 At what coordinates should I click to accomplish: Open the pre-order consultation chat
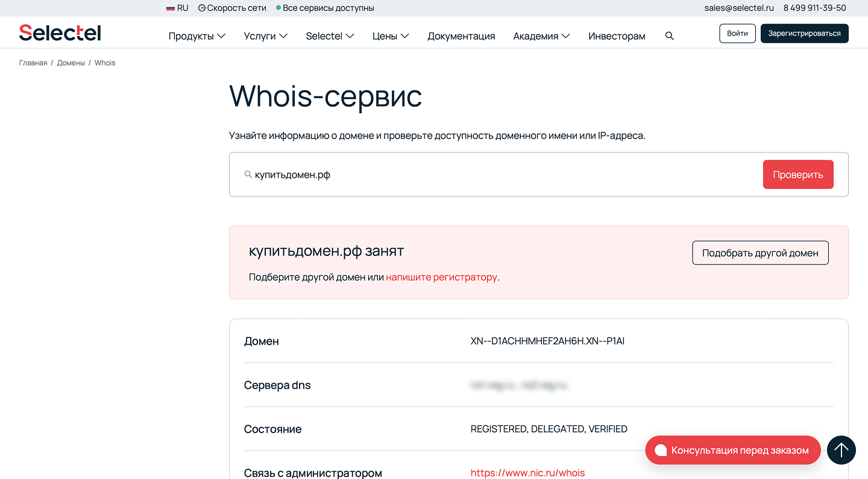(x=732, y=450)
